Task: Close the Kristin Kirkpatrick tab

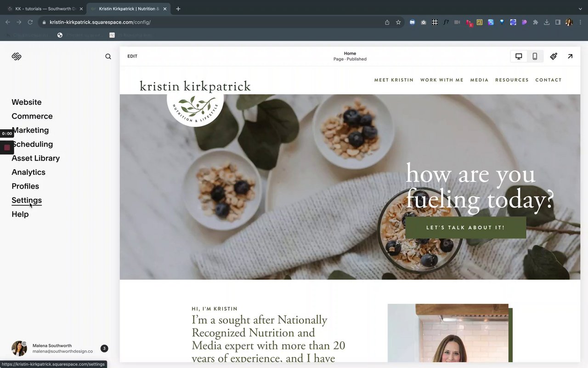Action: pos(165,9)
